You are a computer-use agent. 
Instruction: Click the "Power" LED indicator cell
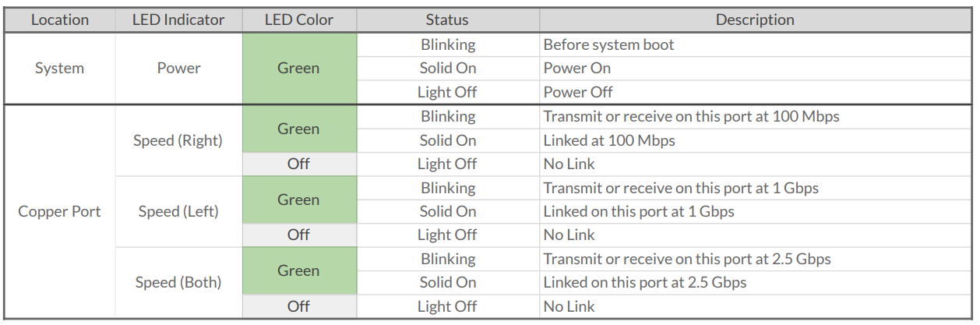[178, 69]
